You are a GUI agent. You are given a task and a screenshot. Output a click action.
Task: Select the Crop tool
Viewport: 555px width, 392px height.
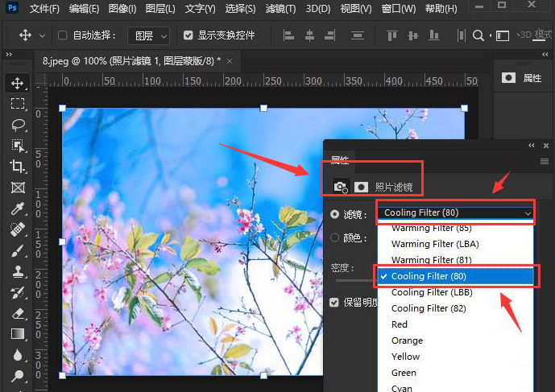pos(18,167)
